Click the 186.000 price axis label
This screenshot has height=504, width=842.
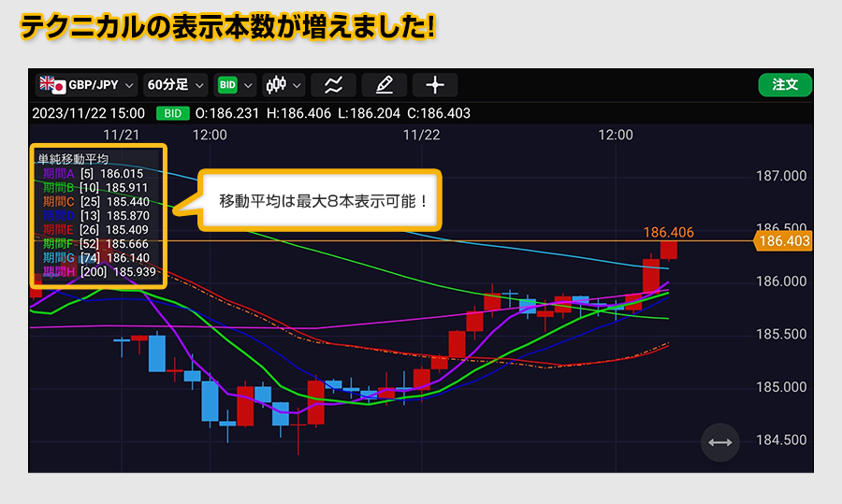pyautogui.click(x=781, y=281)
